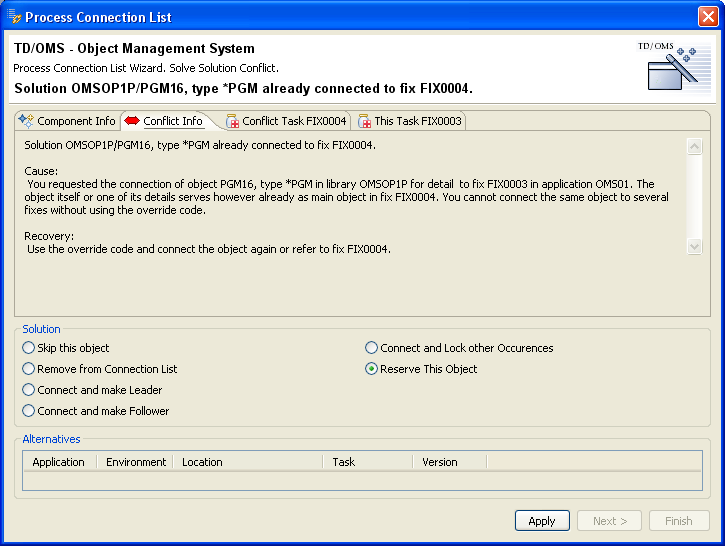Click the Component Info tab icon
Viewport: 725px width, 546px height.
point(26,121)
